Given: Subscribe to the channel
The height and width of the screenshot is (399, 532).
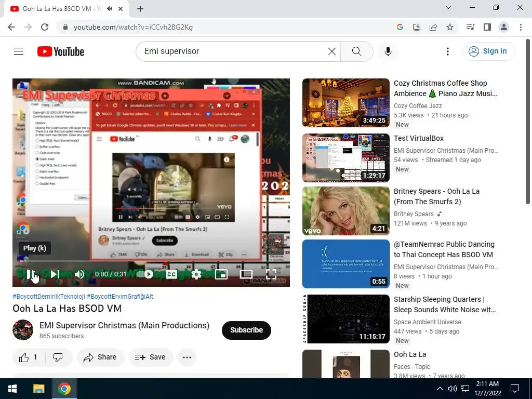Looking at the screenshot, I should pyautogui.click(x=246, y=330).
